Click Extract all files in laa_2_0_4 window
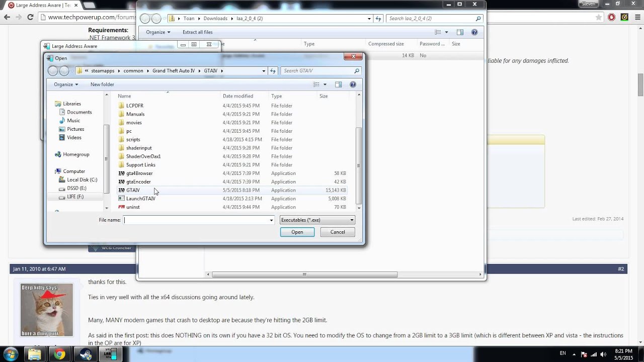The height and width of the screenshot is (362, 644). (x=197, y=32)
